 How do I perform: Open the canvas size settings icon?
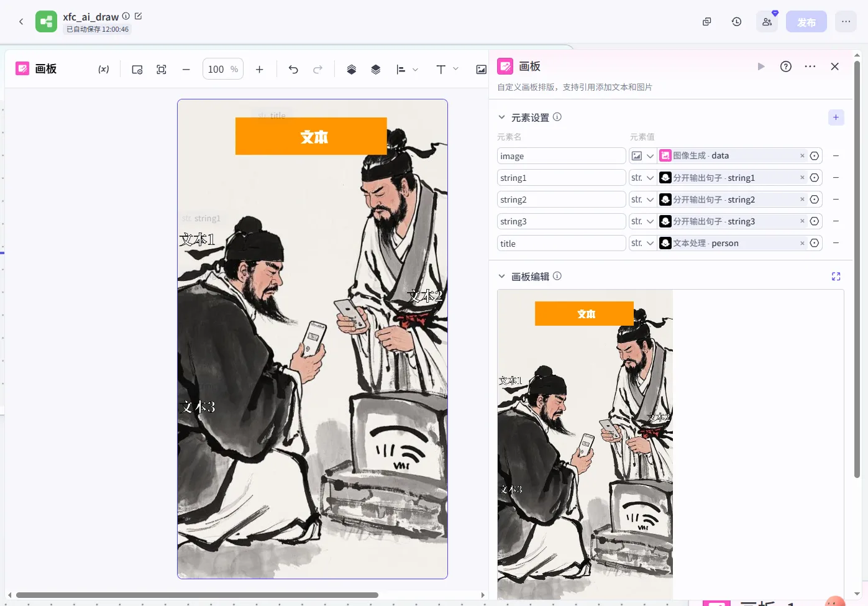(x=137, y=70)
